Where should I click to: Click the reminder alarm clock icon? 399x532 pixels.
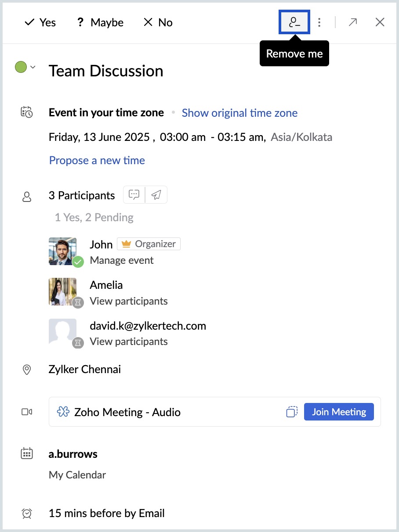point(27,513)
